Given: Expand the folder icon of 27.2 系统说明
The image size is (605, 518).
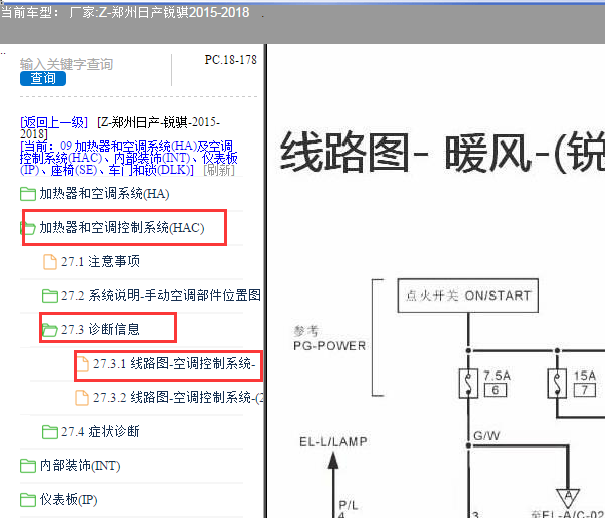Looking at the screenshot, I should [50, 296].
